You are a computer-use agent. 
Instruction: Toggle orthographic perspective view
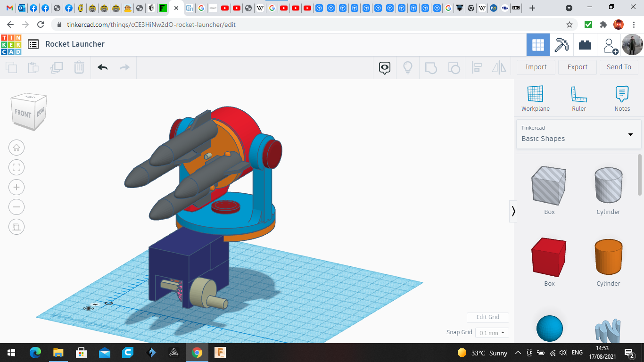coord(17,227)
